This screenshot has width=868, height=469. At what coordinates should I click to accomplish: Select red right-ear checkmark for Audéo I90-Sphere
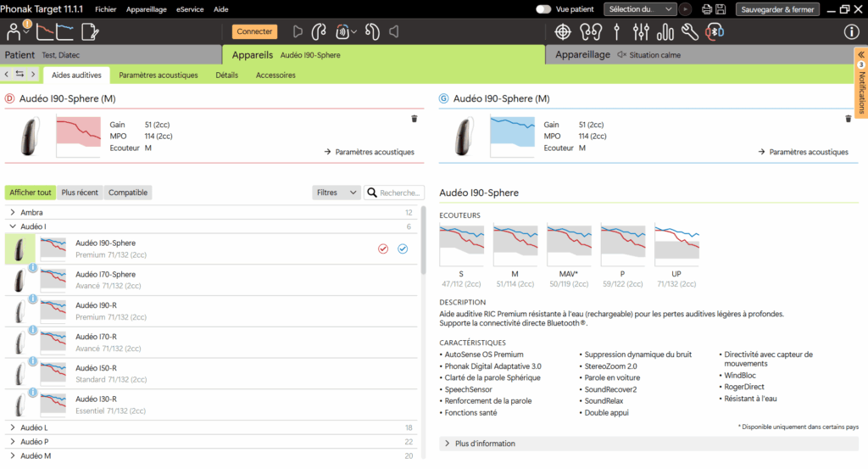pos(383,248)
